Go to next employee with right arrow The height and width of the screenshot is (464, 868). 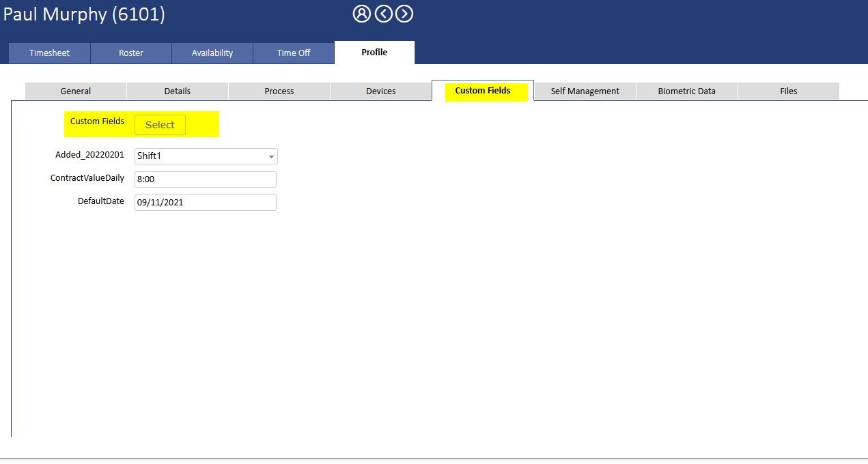404,14
